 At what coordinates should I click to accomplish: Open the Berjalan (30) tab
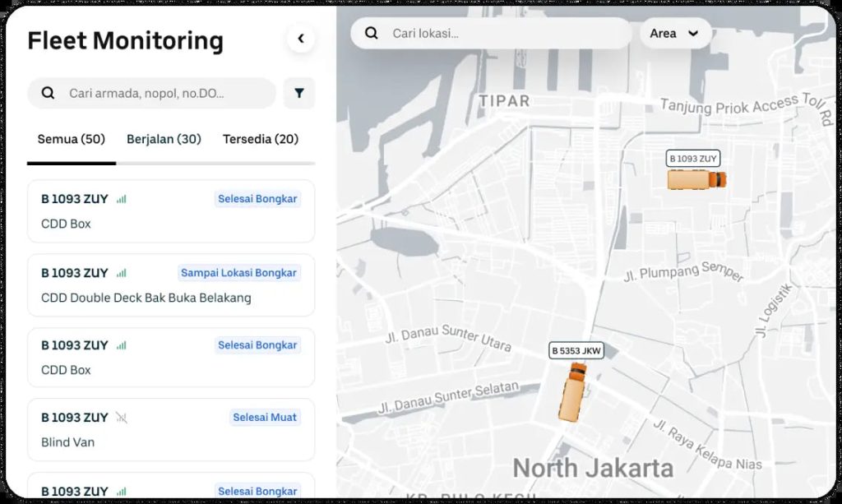[x=164, y=139]
